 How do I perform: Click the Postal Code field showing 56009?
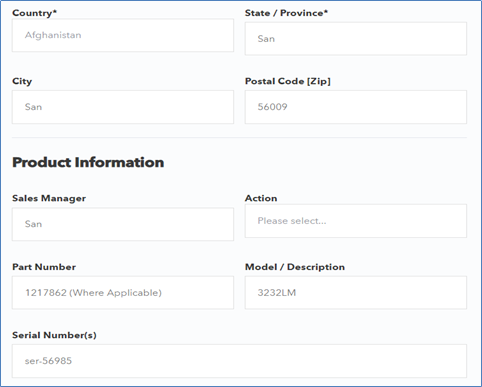(x=356, y=107)
